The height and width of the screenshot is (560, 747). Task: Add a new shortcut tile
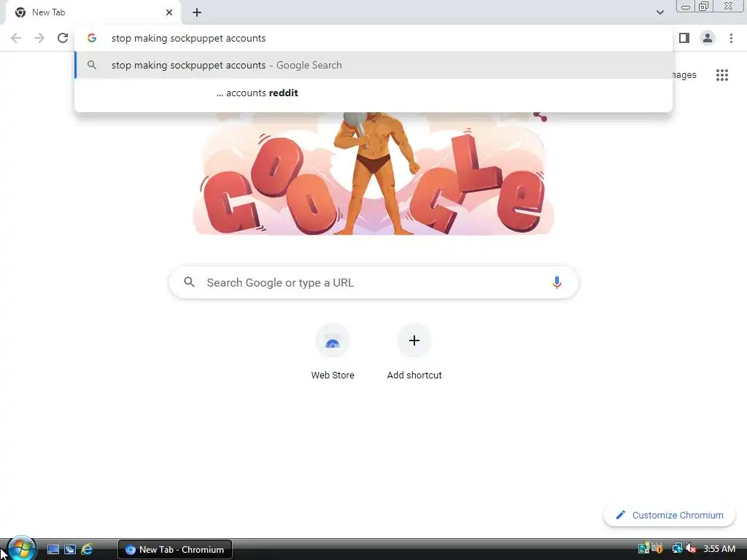pyautogui.click(x=414, y=352)
